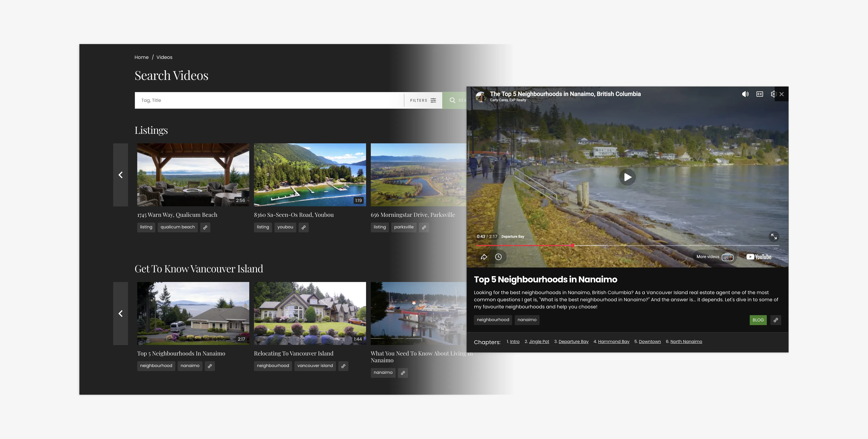The height and width of the screenshot is (439, 868).
Task: Copy link icon for 656 Morningstar Drive
Action: [x=424, y=227]
